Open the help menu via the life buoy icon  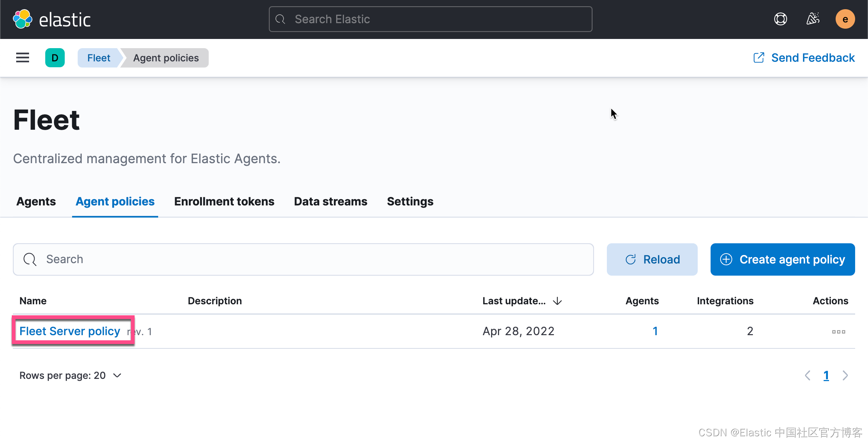781,19
